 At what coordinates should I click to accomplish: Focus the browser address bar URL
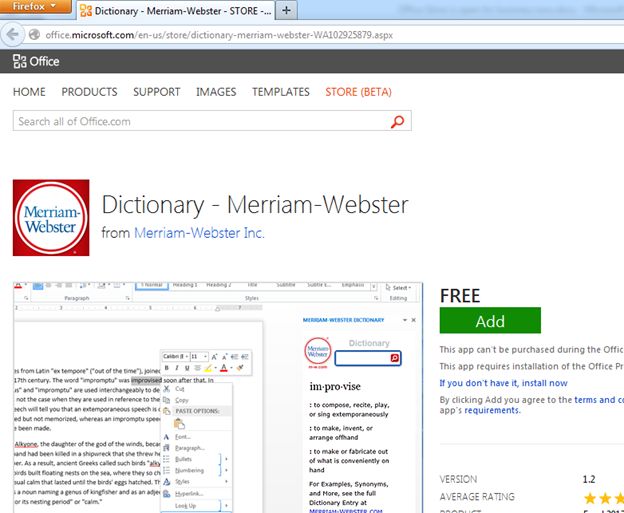[x=219, y=35]
